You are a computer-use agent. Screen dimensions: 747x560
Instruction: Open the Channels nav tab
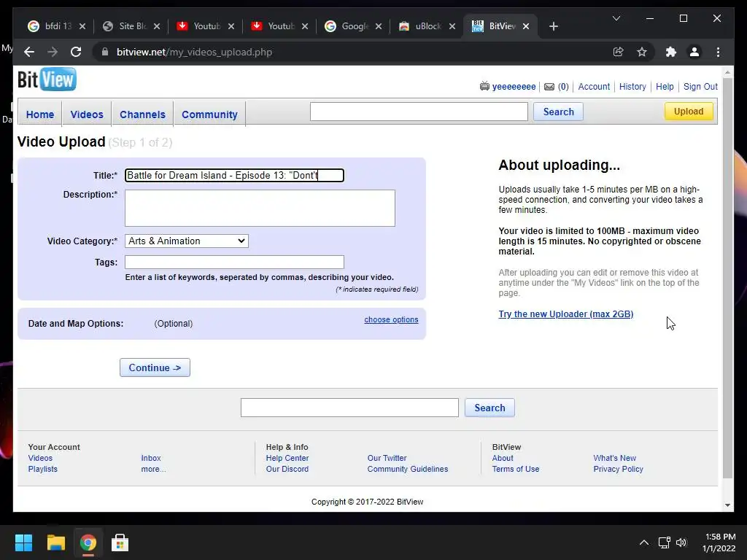coord(142,114)
